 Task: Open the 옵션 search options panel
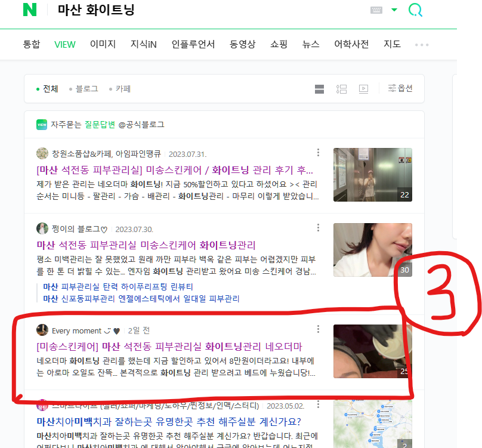pos(400,88)
